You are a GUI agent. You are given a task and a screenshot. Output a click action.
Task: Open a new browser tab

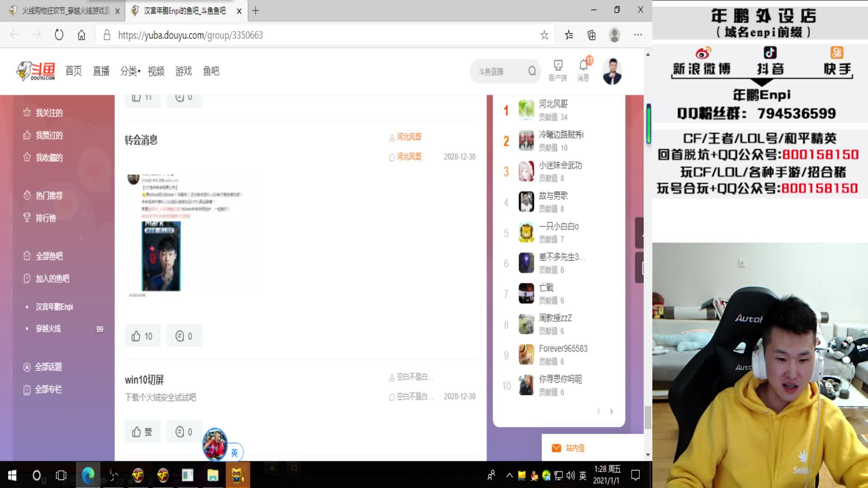click(255, 11)
